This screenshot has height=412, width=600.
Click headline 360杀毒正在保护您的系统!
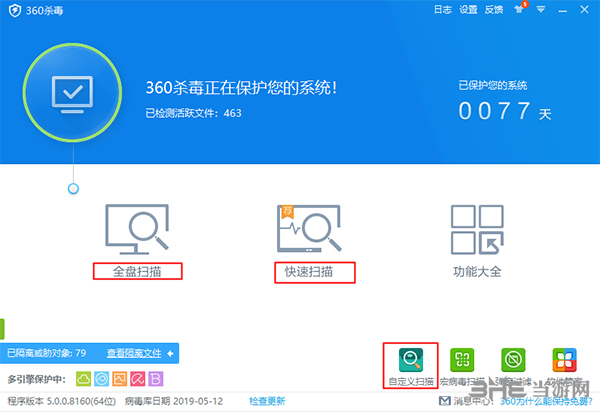[x=241, y=88]
